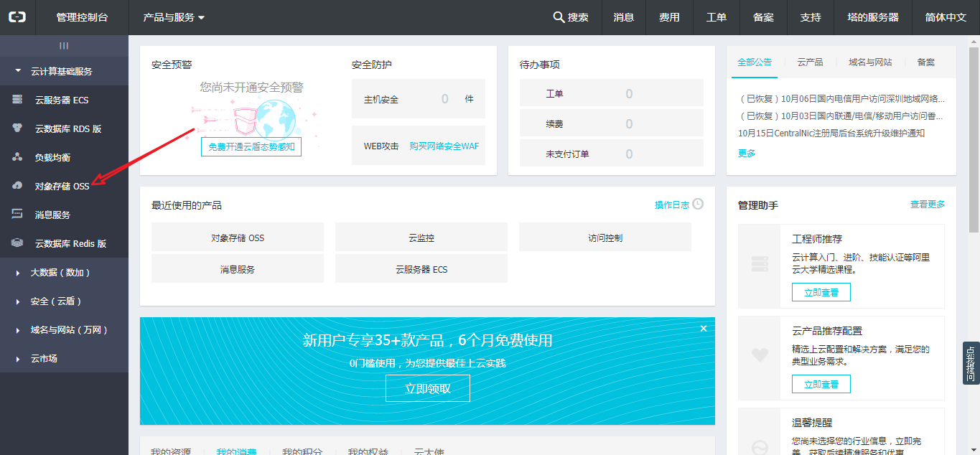Image resolution: width=980 pixels, height=455 pixels.
Task: Click the load balancer icon in sidebar
Action: tap(17, 157)
